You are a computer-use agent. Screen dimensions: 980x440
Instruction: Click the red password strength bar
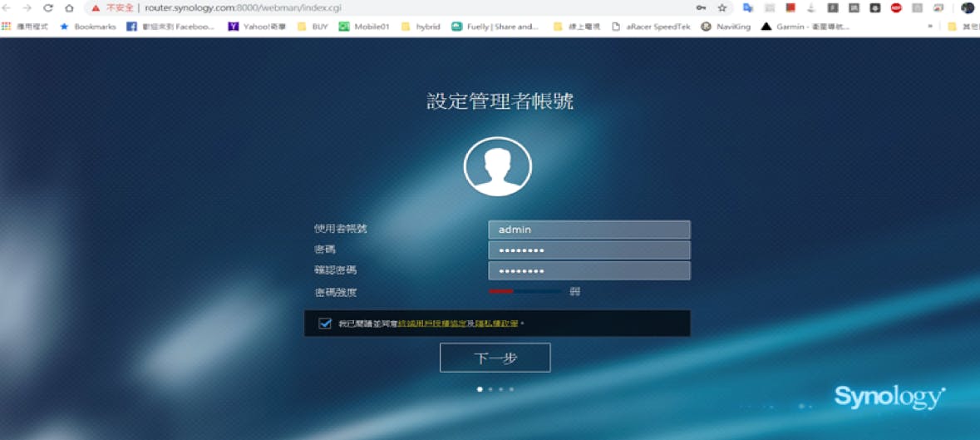[501, 291]
